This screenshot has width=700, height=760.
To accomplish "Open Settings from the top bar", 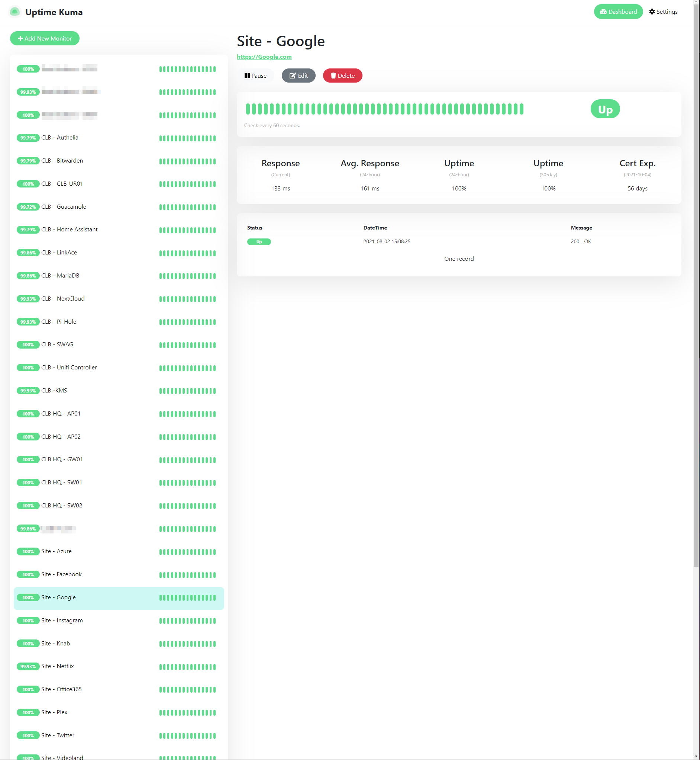I will (x=663, y=12).
